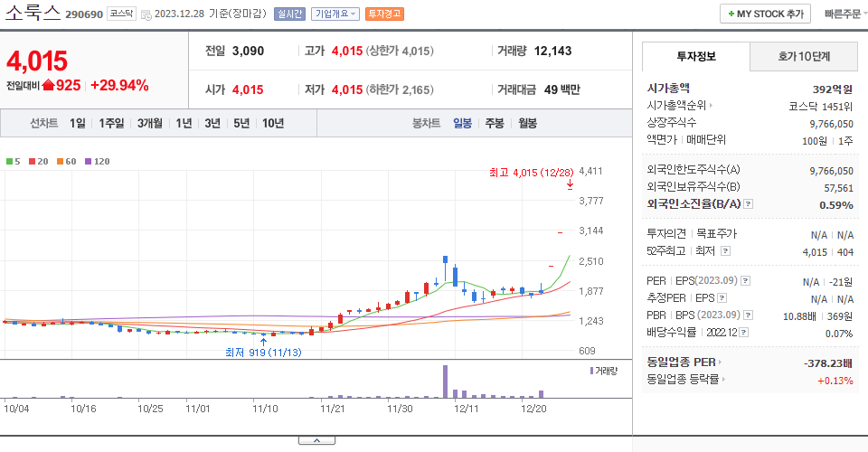The width and height of the screenshot is (868, 452).
Task: Click the 시가총액 392억원 value
Action: click(x=833, y=89)
